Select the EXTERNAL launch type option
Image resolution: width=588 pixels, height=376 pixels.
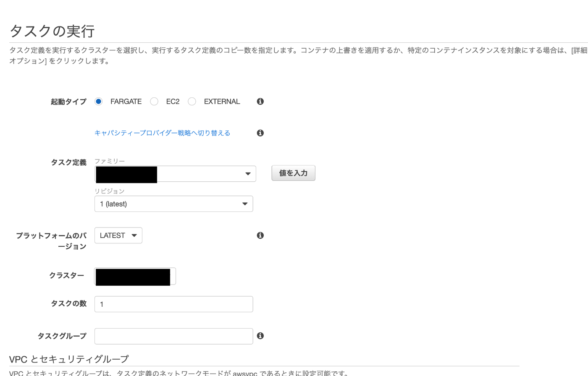(x=192, y=102)
